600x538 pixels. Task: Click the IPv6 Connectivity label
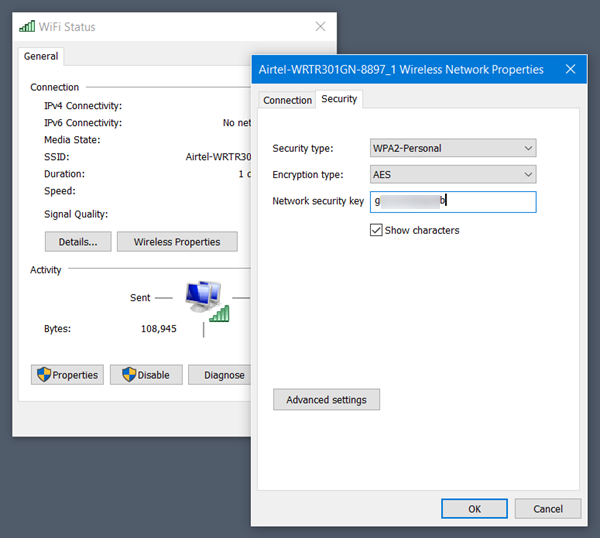(x=83, y=123)
